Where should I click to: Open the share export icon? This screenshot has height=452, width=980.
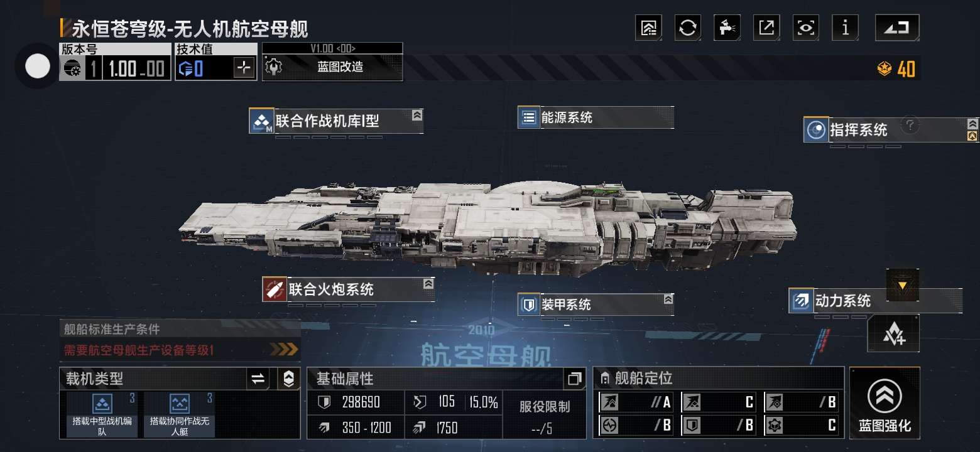pos(766,28)
